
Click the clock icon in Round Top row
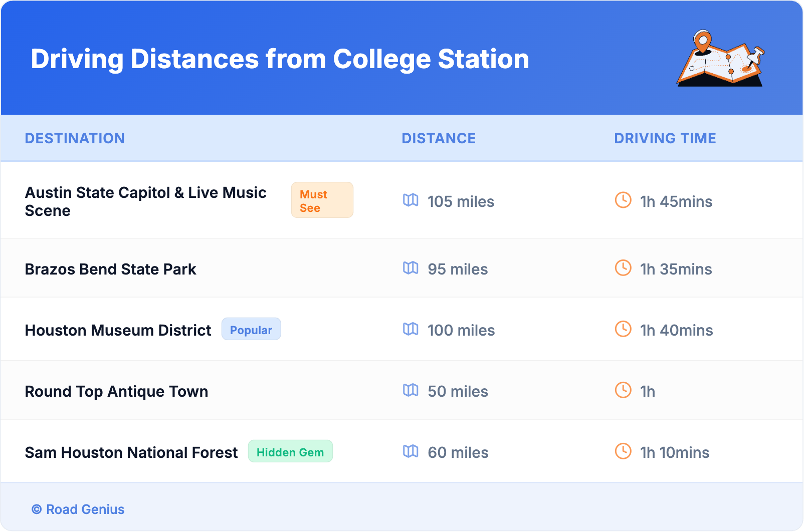pos(623,390)
